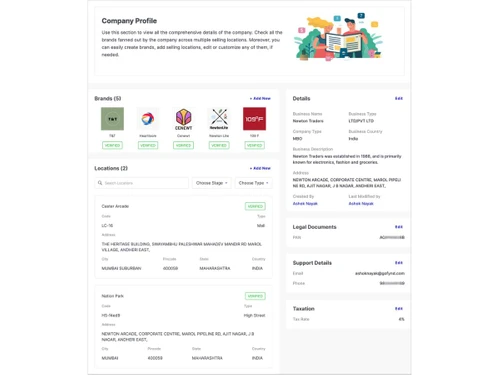Open the Choose Type dropdown

click(254, 183)
